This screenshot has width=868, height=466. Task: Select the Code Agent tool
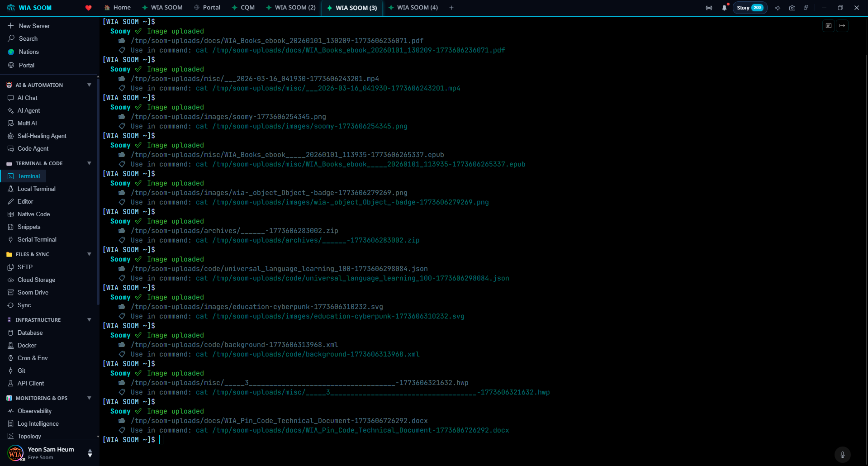point(33,148)
